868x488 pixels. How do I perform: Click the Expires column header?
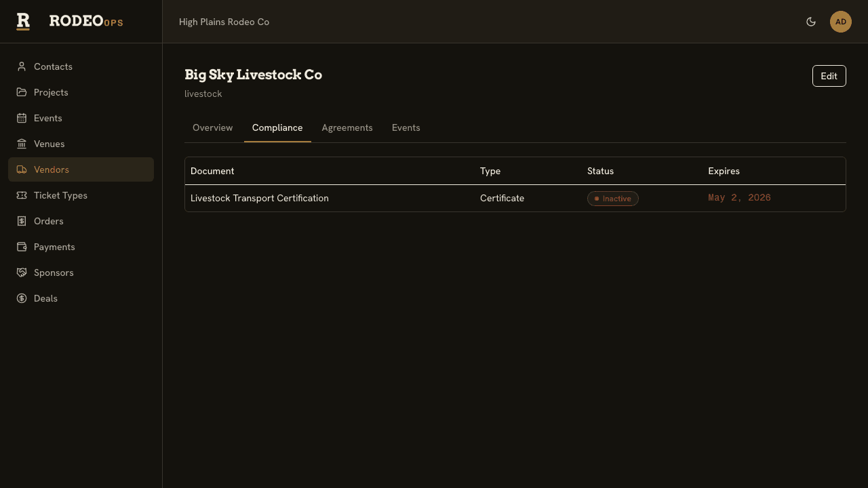pyautogui.click(x=724, y=171)
